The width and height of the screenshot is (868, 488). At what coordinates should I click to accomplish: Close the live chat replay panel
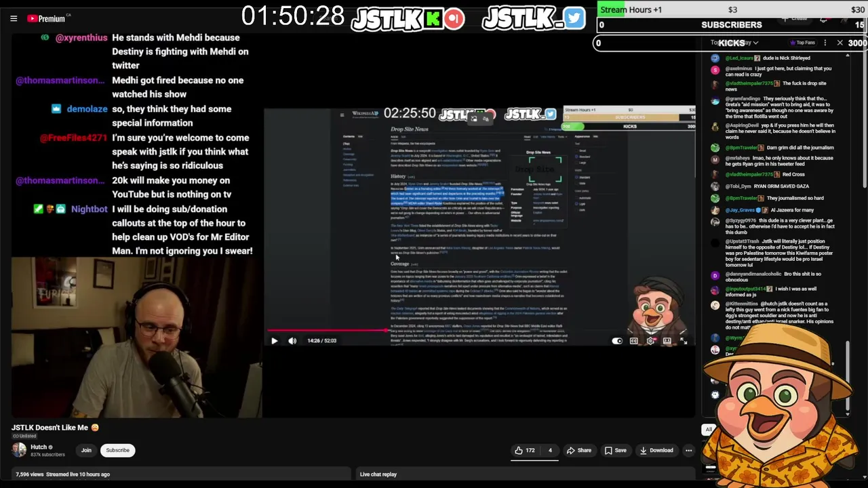[x=840, y=43]
